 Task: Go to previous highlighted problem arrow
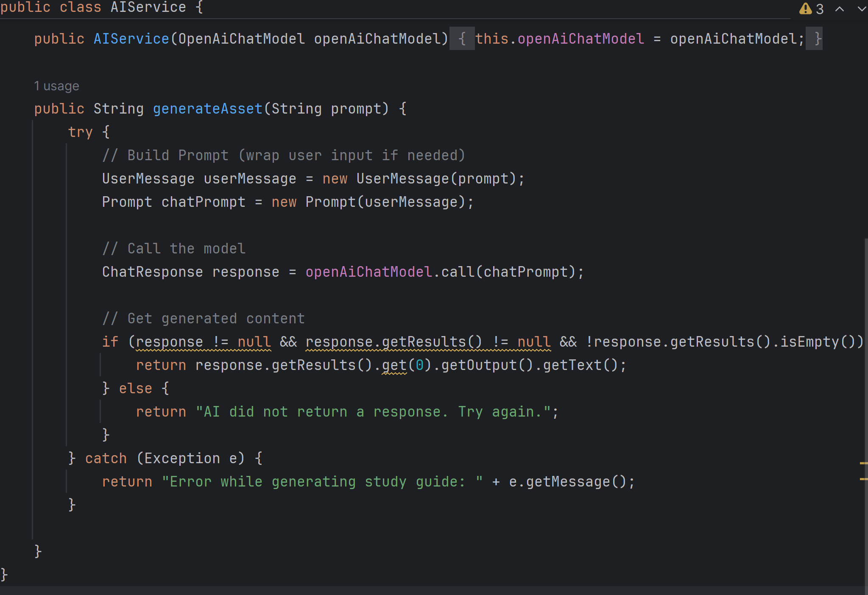coord(839,8)
